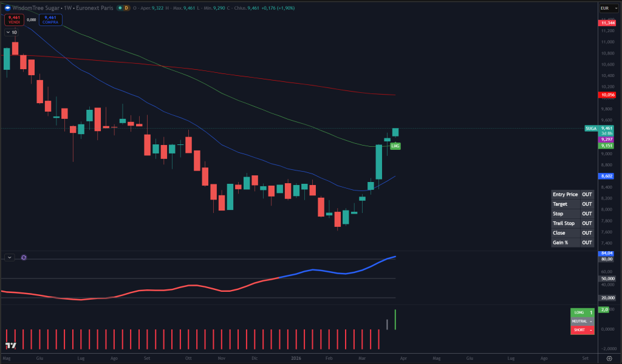
Task: Click the red SHORT signal cell
Action: coord(583,330)
